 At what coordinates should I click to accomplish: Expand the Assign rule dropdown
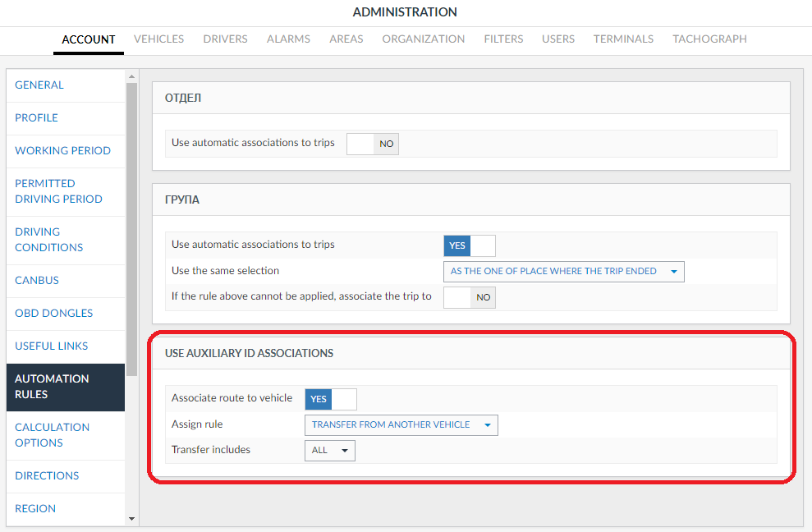pos(401,425)
